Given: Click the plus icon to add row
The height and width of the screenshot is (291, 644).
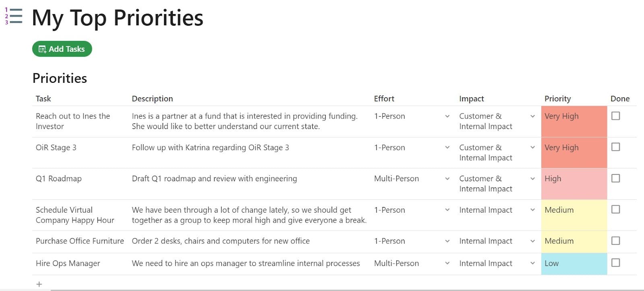Looking at the screenshot, I should [x=39, y=284].
